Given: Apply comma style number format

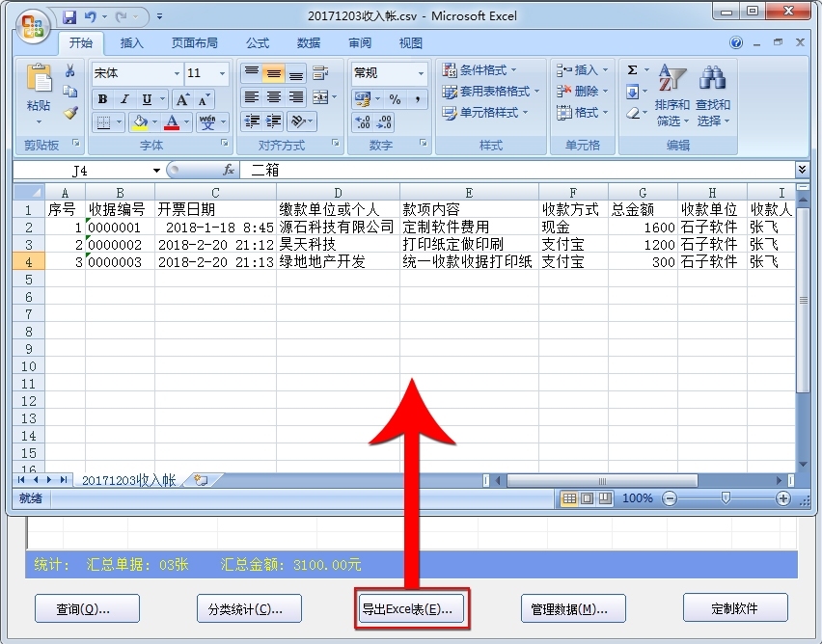Looking at the screenshot, I should (x=418, y=98).
